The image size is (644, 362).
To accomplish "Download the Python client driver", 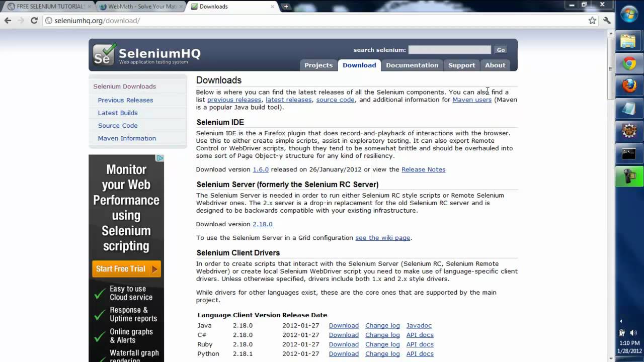I will 344,354.
